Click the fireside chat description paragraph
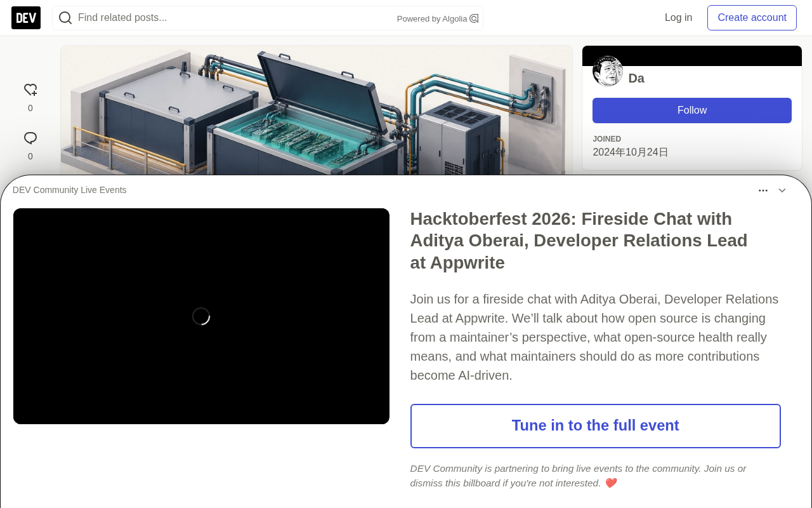The height and width of the screenshot is (508, 812). 595,337
